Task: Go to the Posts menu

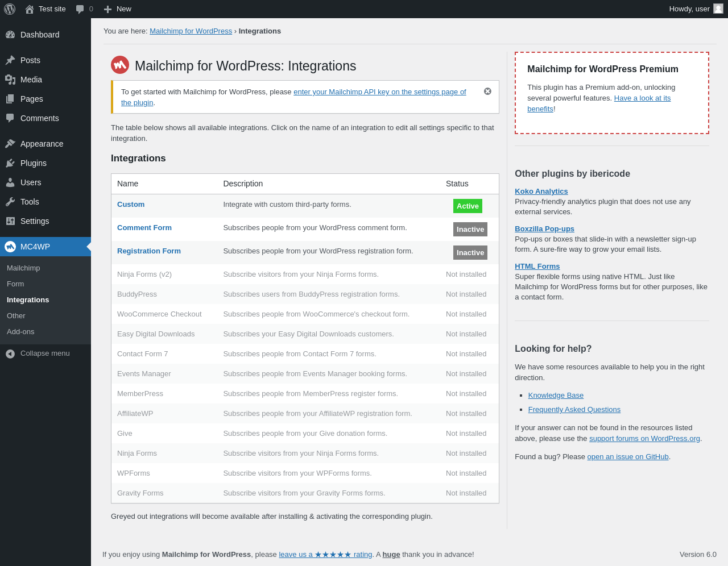Action: click(45, 60)
